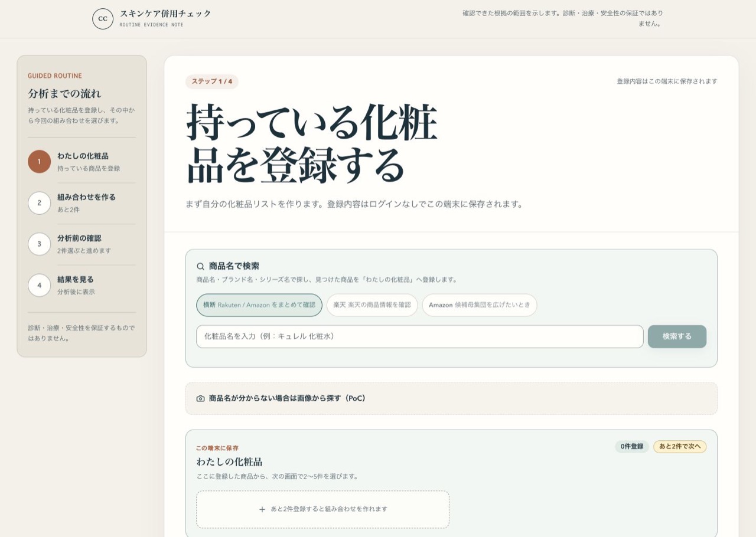Click the GUIDED ROUTINE label
Screen dimensions: 756x537
click(55, 76)
